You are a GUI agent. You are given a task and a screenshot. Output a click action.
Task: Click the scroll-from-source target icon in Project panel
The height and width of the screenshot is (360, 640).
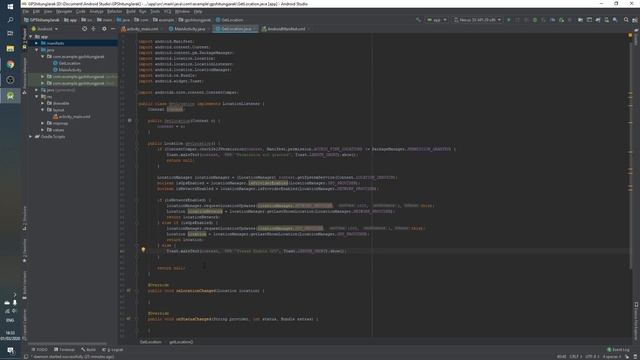84,29
